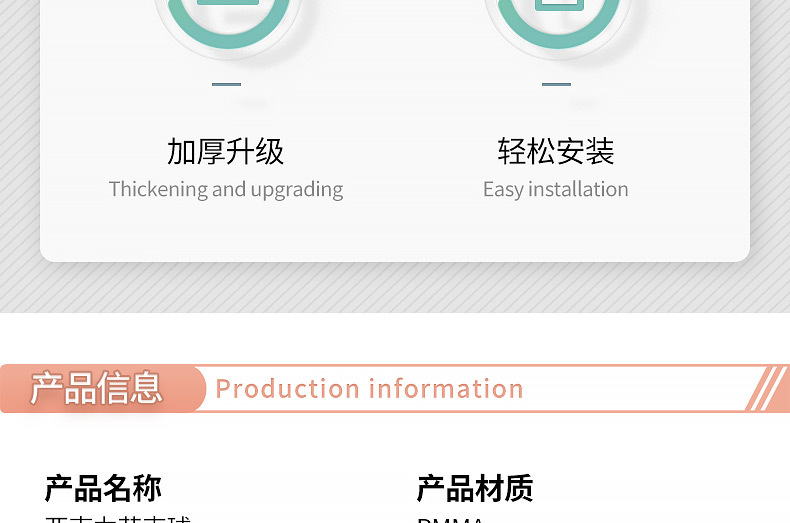Click the Thickening and upgrading caption
Viewport: 790px width, 523px height.
pos(226,190)
